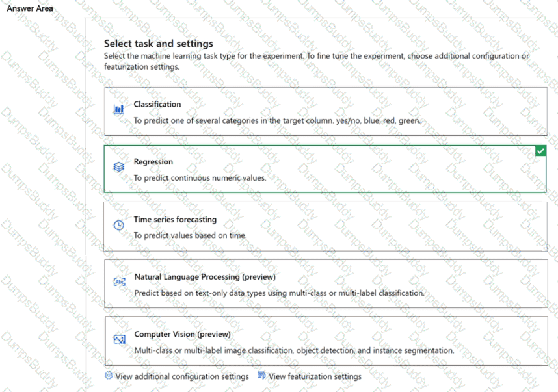Select Natural Language Processing (preview) option
The image size is (558, 392).
325,283
